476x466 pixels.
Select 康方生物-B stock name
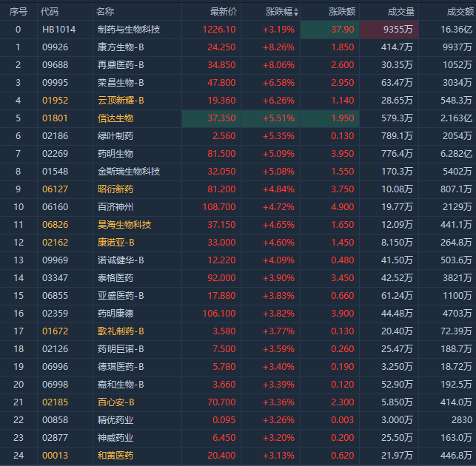tap(121, 47)
